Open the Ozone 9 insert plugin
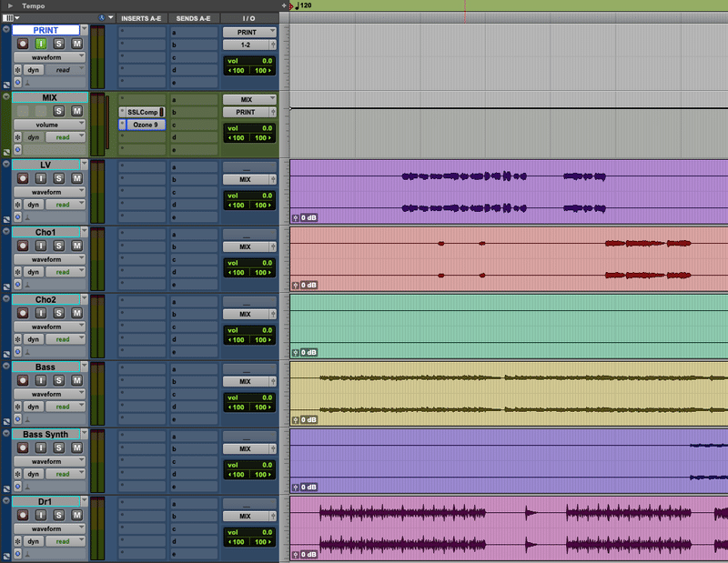The height and width of the screenshot is (563, 728). coord(146,125)
